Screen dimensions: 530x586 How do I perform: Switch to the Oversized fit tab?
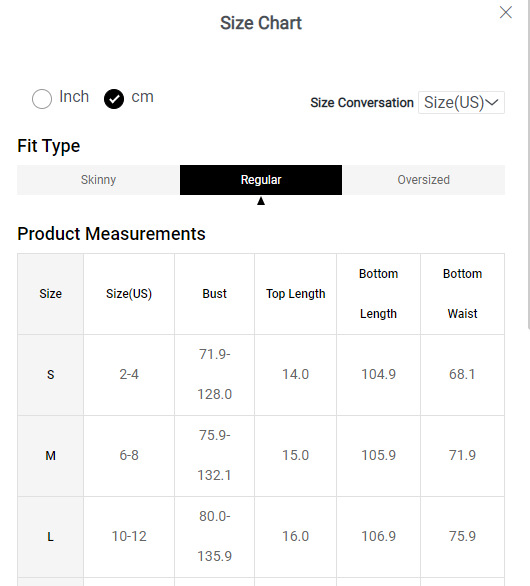[x=423, y=180]
